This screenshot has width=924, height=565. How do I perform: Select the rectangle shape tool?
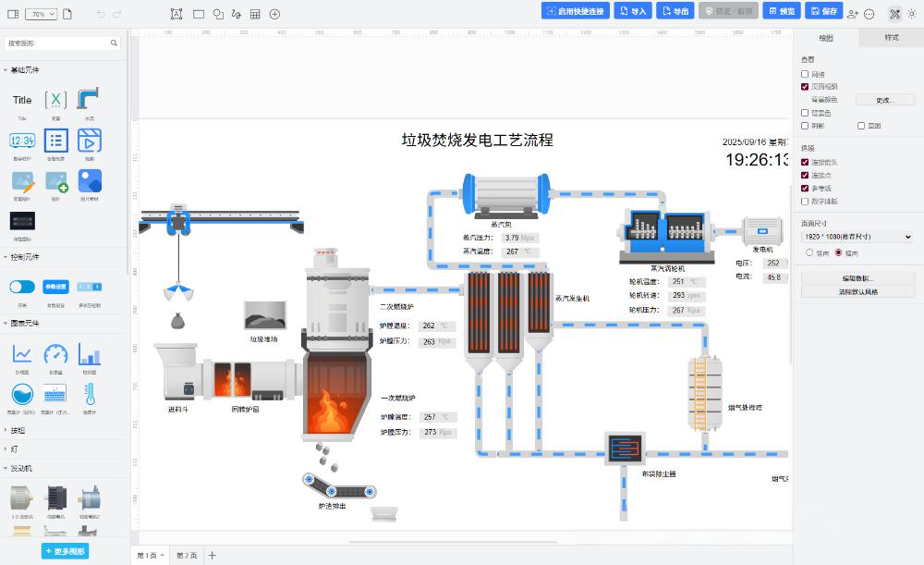[199, 14]
